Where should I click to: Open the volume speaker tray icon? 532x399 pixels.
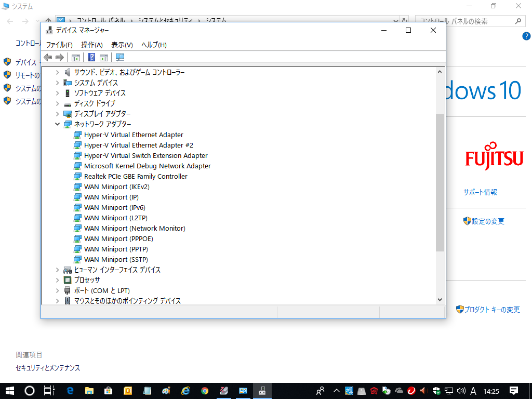461,391
